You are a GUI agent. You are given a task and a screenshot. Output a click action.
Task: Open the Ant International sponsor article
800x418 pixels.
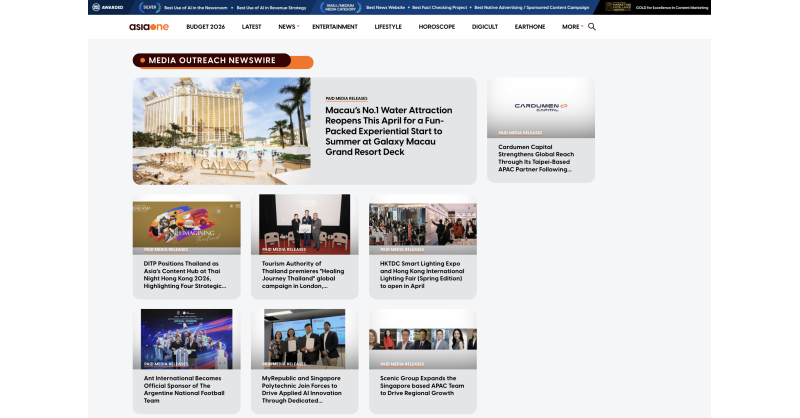click(186, 389)
